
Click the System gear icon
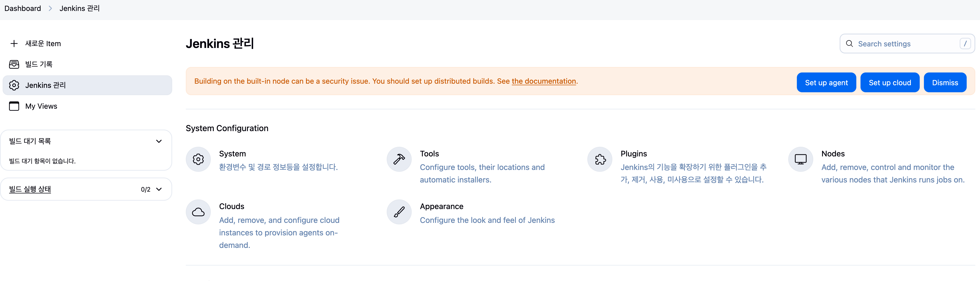point(198,159)
